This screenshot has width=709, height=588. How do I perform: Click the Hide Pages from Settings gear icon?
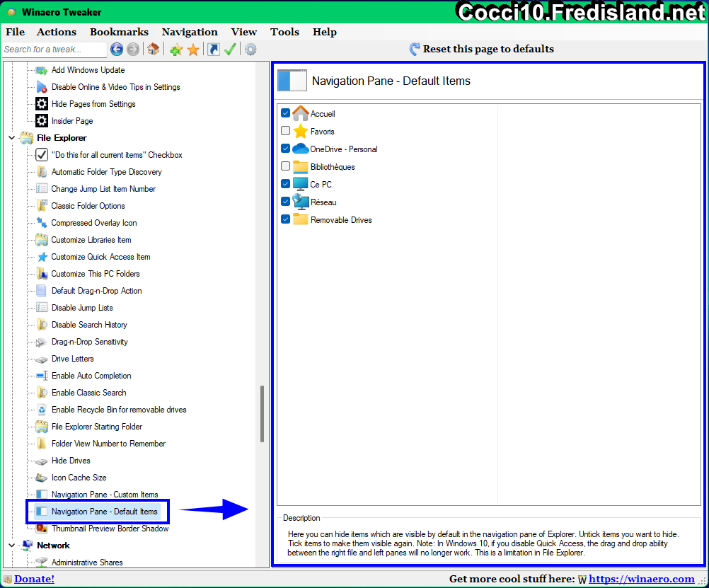click(x=42, y=104)
